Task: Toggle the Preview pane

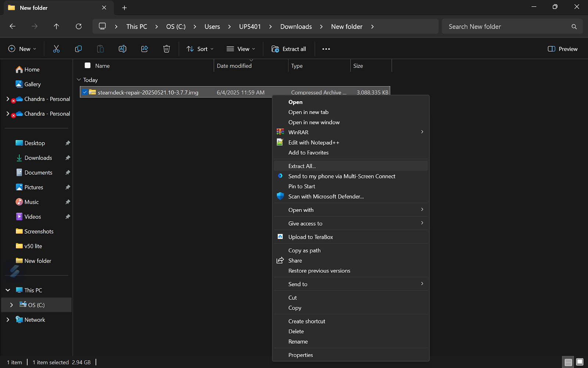Action: point(563,49)
